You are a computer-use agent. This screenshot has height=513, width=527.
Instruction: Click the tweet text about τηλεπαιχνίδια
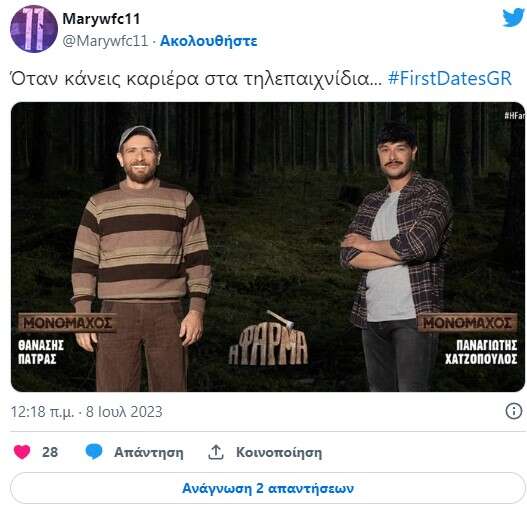[x=196, y=79]
